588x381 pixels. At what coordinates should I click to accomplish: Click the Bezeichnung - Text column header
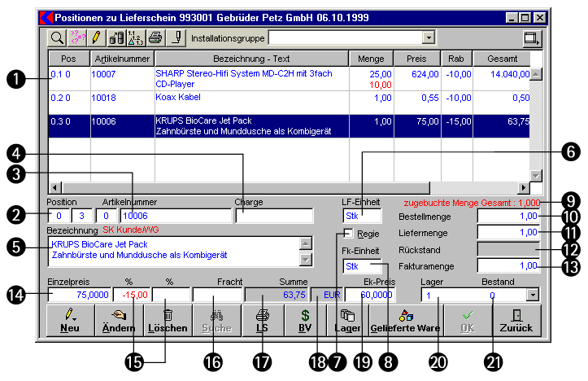tap(250, 59)
